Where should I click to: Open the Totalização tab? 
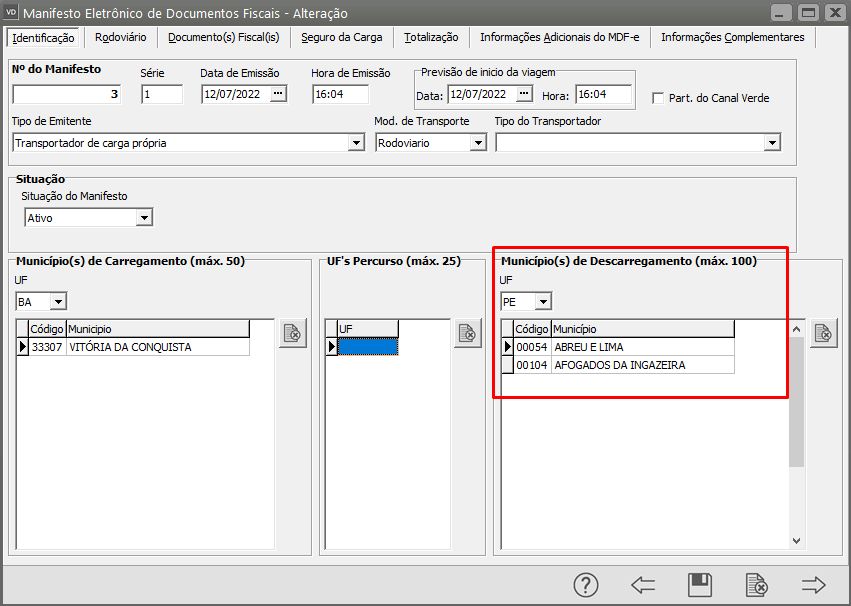coord(431,37)
